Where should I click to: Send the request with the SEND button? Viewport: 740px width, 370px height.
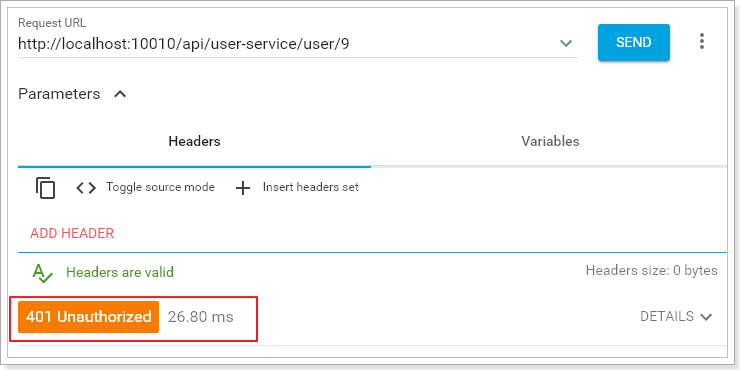(634, 42)
